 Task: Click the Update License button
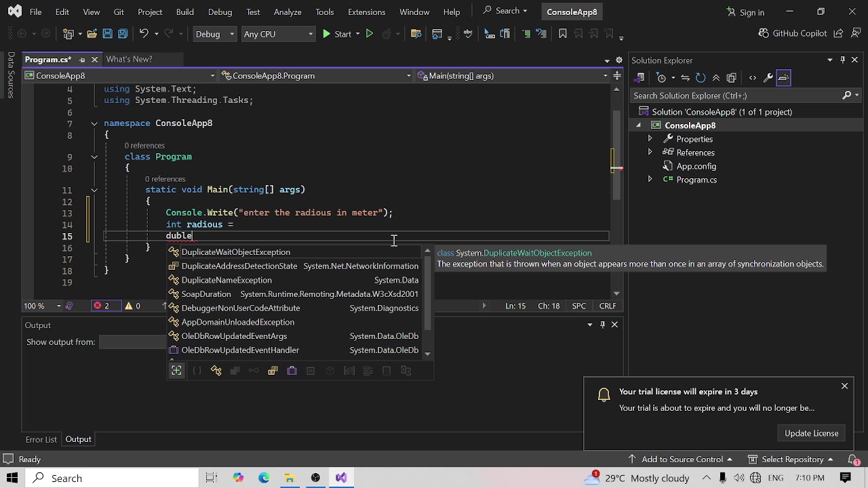(x=811, y=433)
